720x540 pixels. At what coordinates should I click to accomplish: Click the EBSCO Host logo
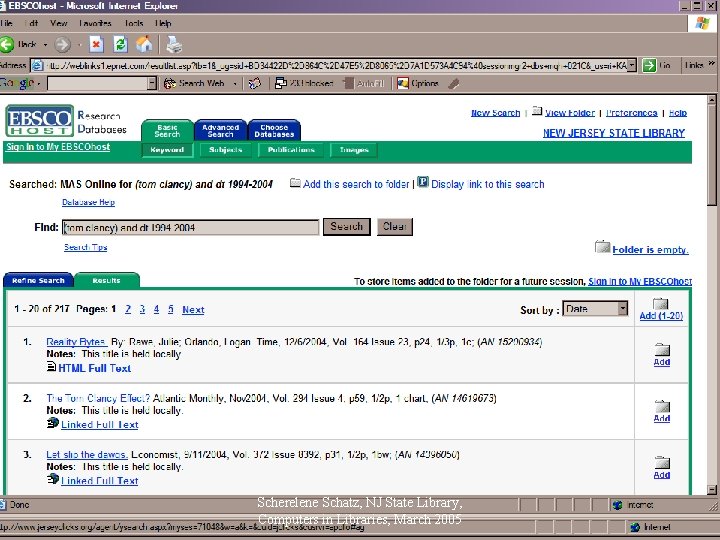click(x=39, y=121)
